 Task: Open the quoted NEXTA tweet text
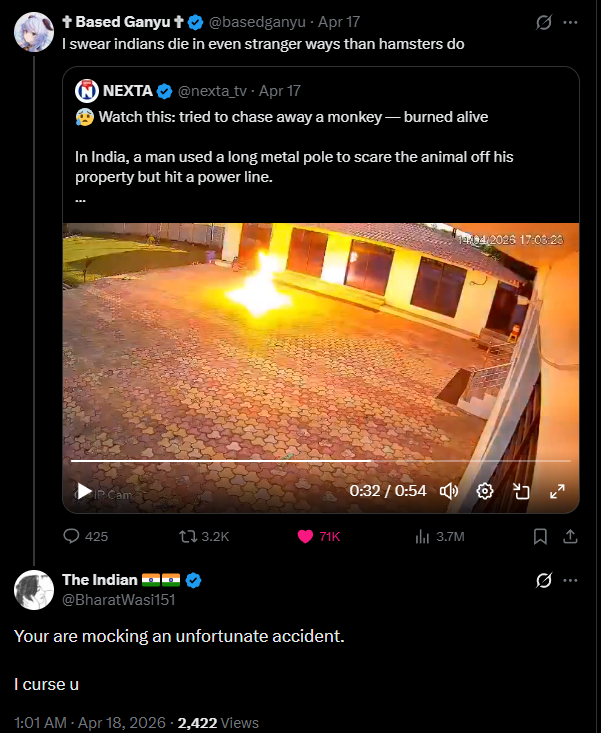(281, 158)
